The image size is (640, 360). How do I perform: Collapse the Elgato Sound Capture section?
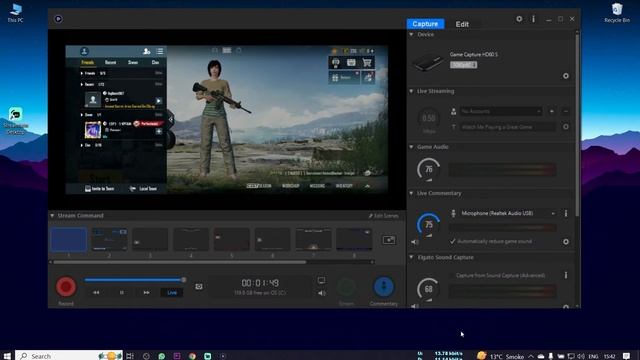click(411, 258)
